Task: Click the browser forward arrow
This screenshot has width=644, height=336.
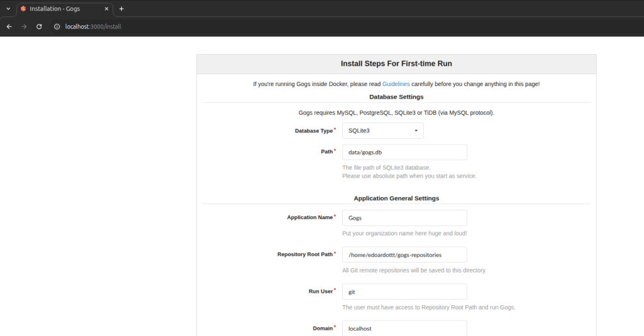Action: 24,26
